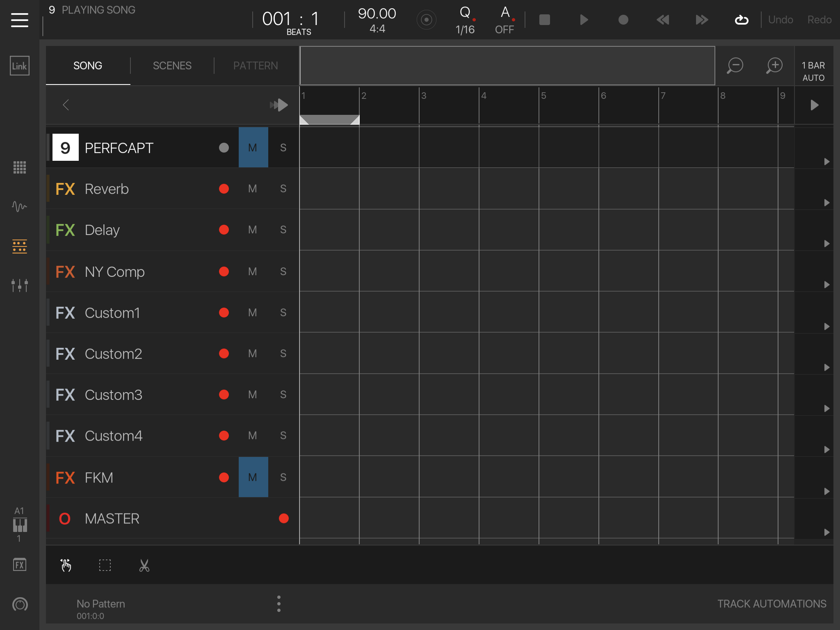Viewport: 840px width, 630px height.
Task: Open the pad grid view icon
Action: (20, 167)
